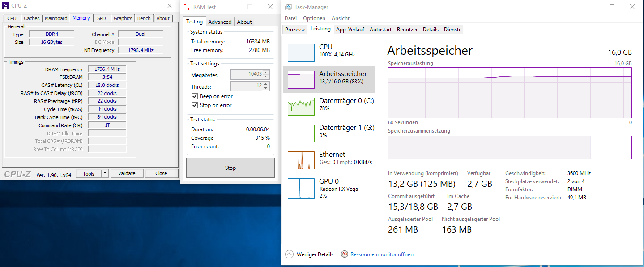
Task: Select the Datenträger 0 (C:) disk icon
Action: click(x=300, y=106)
